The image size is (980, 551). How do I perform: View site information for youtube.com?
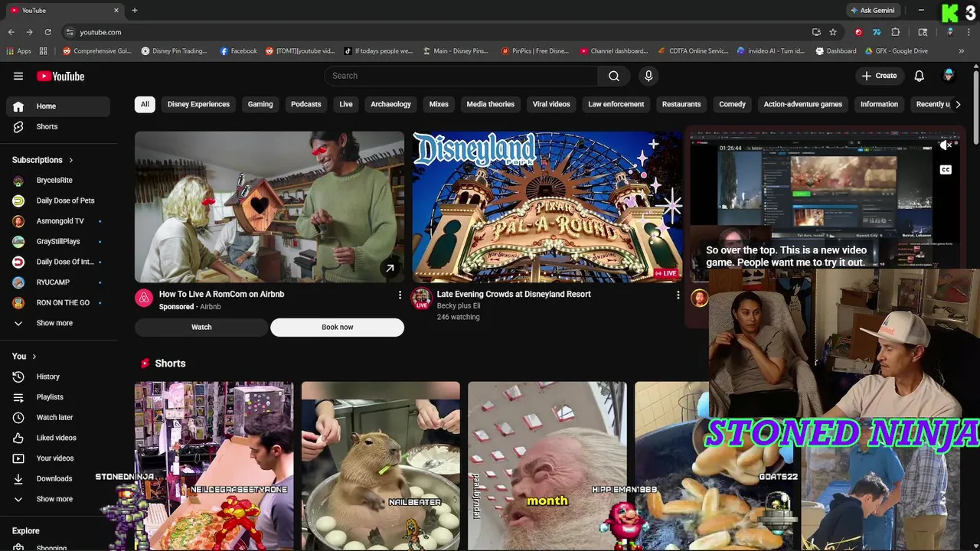pos(70,32)
